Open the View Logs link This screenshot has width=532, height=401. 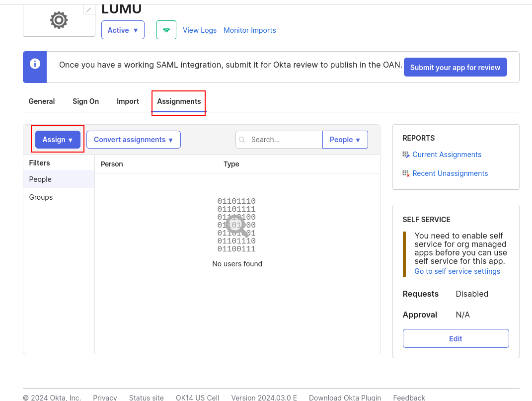click(x=200, y=30)
